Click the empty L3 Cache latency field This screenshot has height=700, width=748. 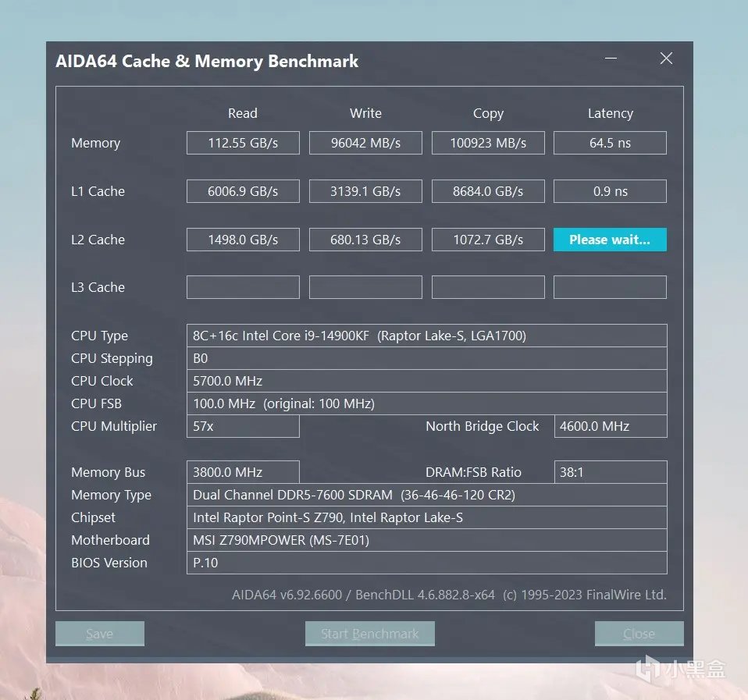pyautogui.click(x=610, y=287)
